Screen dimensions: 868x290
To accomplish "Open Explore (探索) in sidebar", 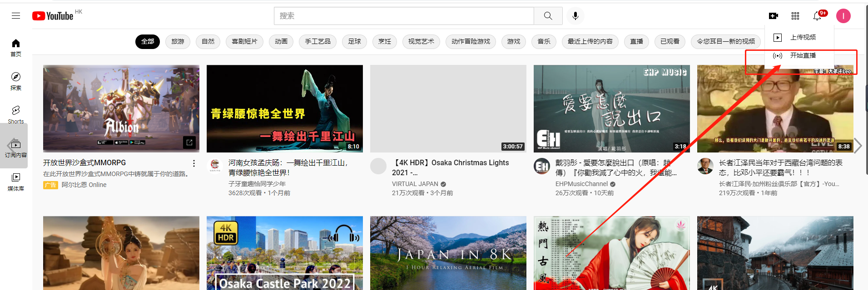I will (x=16, y=81).
